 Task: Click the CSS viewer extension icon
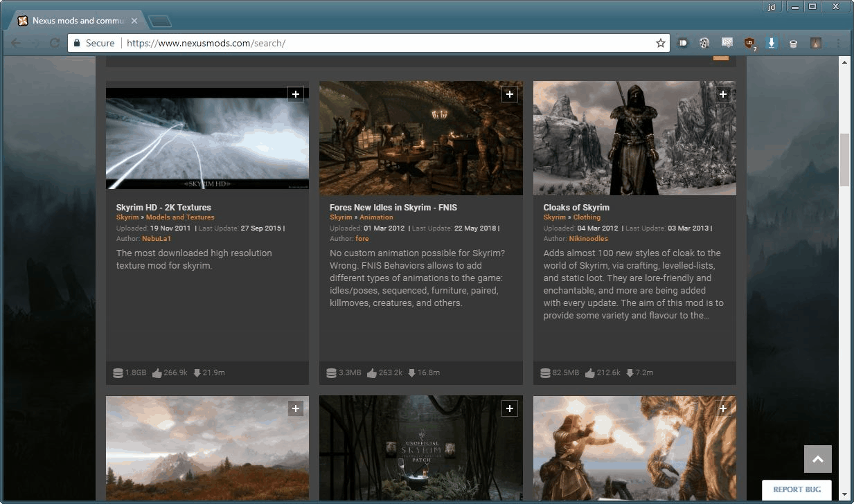[x=727, y=43]
